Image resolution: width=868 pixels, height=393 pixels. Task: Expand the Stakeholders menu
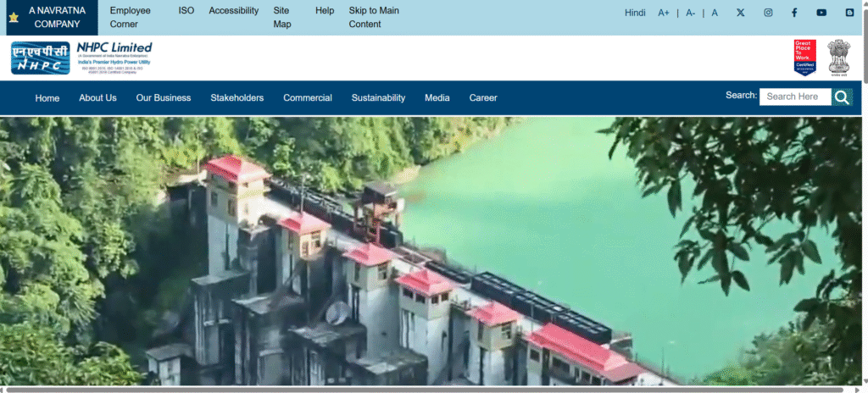click(x=237, y=98)
